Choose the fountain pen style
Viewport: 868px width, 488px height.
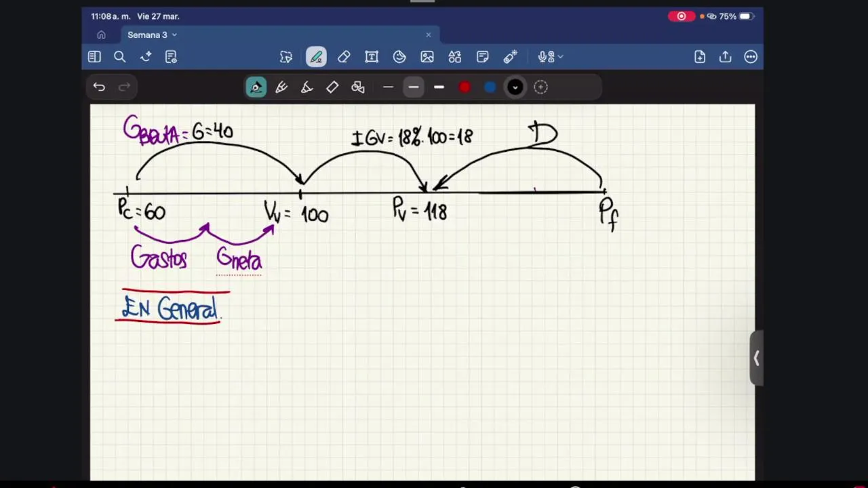[x=256, y=87]
